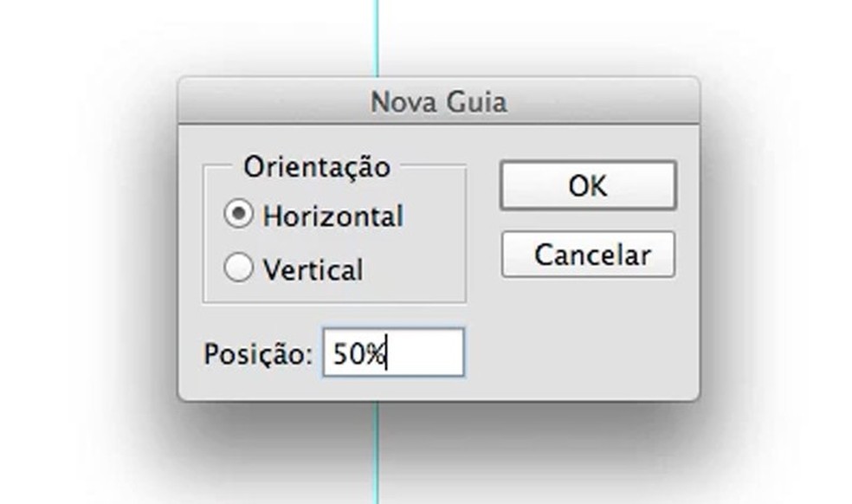Dismiss the dialog via Cancelar
This screenshot has height=504, width=852.
[x=587, y=254]
